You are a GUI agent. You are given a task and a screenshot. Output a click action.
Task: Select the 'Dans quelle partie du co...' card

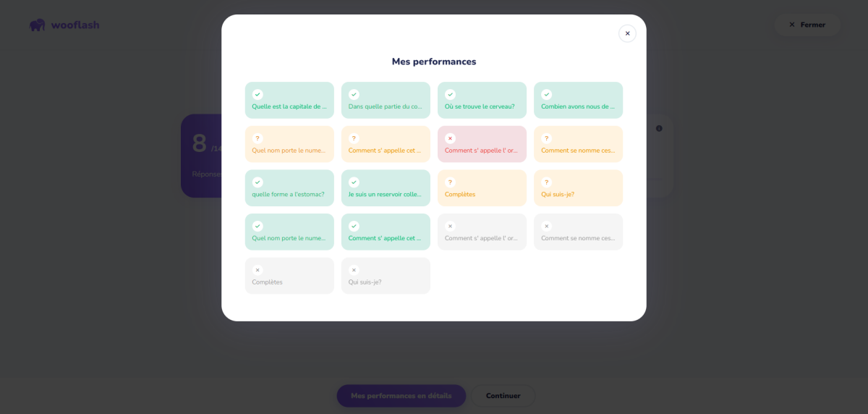click(x=386, y=100)
